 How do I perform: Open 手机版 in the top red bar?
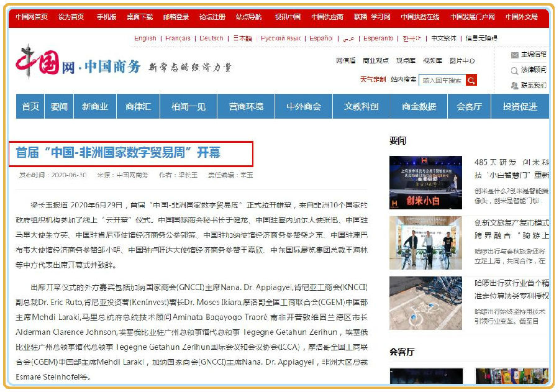tap(106, 17)
